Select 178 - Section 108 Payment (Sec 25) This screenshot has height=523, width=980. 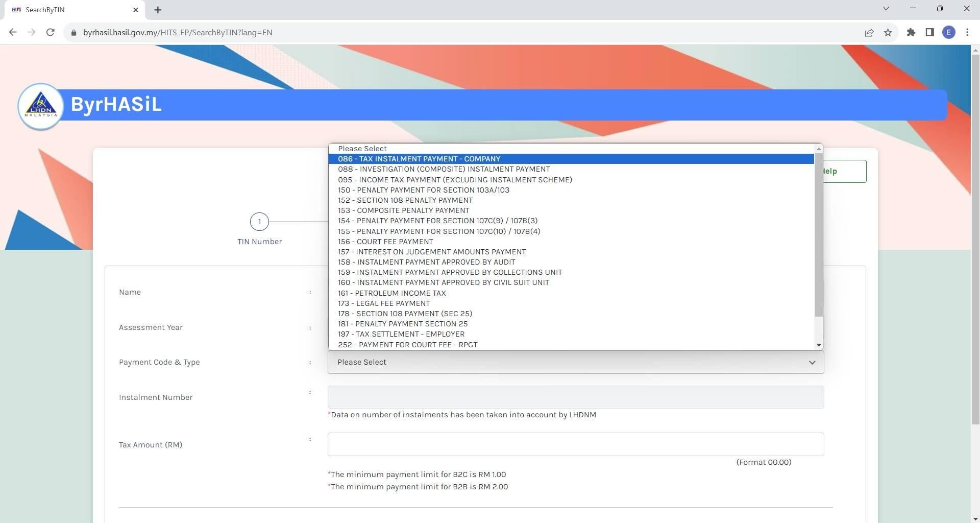tap(571, 314)
